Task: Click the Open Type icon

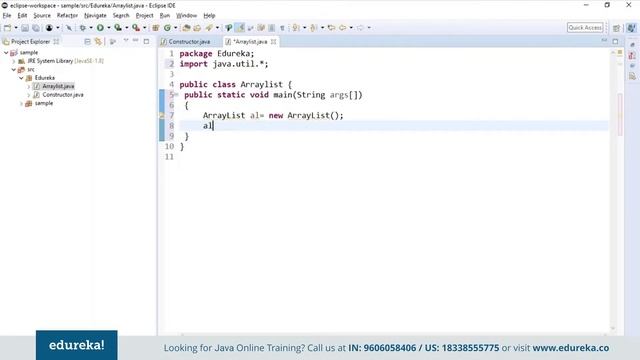Action: click(186, 28)
